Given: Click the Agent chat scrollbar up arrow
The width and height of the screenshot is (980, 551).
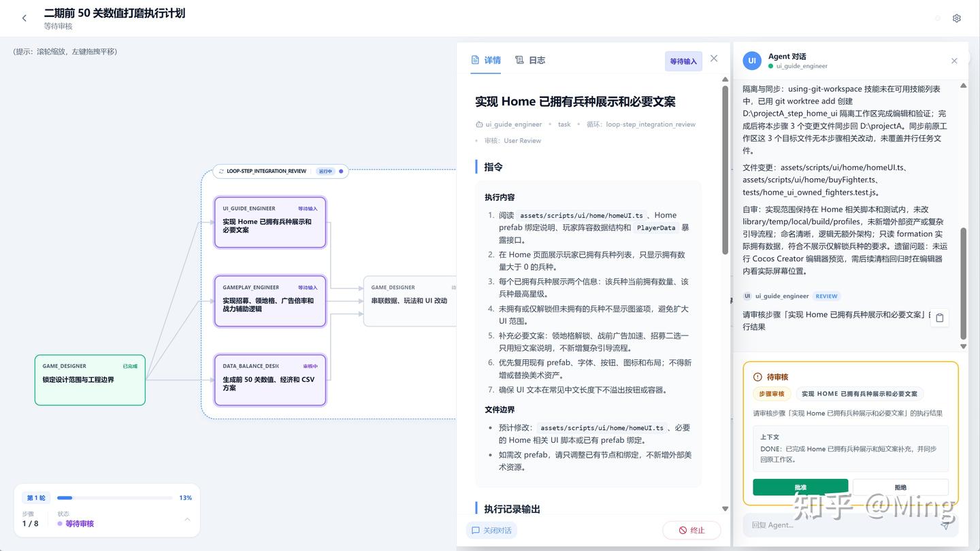Looking at the screenshot, I should [963, 86].
